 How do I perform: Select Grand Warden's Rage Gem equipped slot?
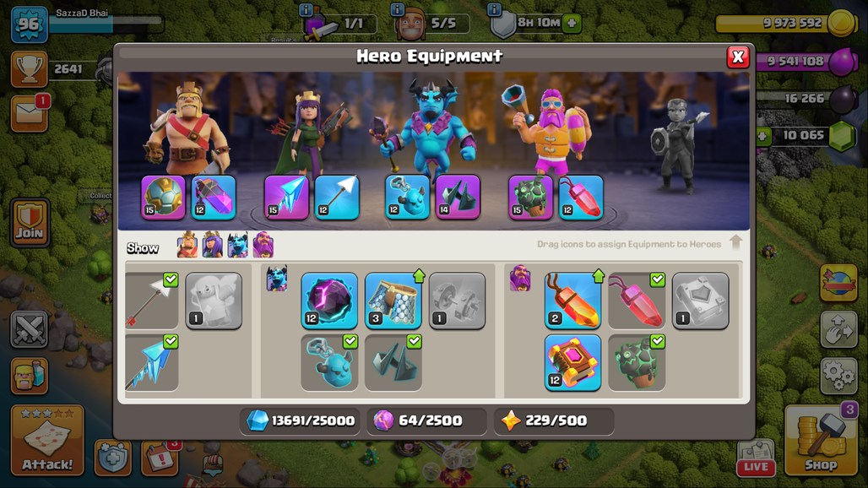(x=581, y=197)
